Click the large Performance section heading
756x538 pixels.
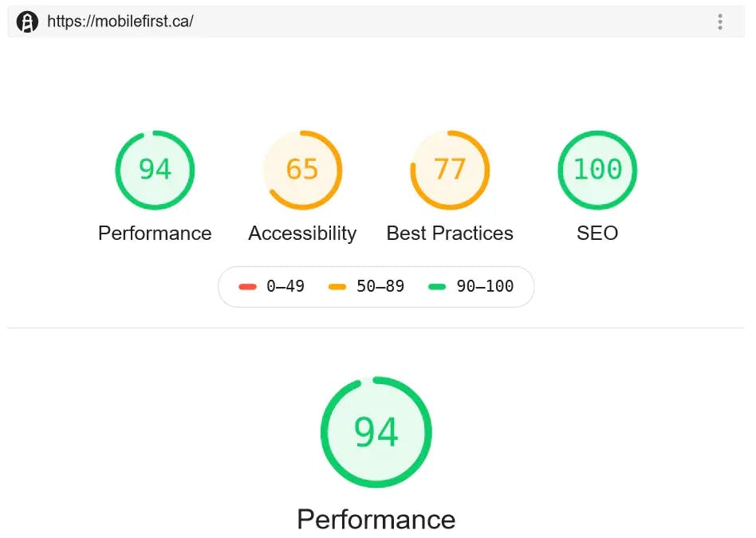tap(376, 520)
